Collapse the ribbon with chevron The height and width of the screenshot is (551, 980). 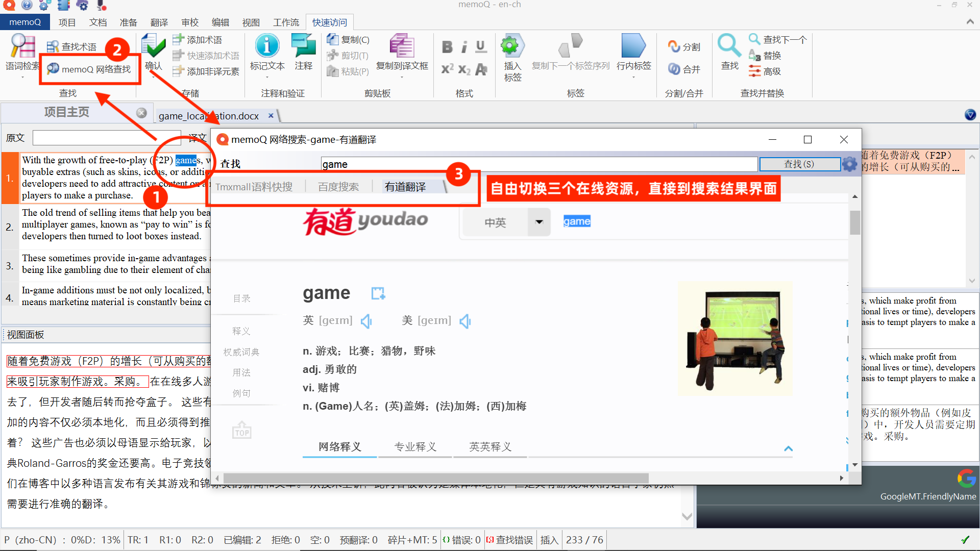coord(970,22)
